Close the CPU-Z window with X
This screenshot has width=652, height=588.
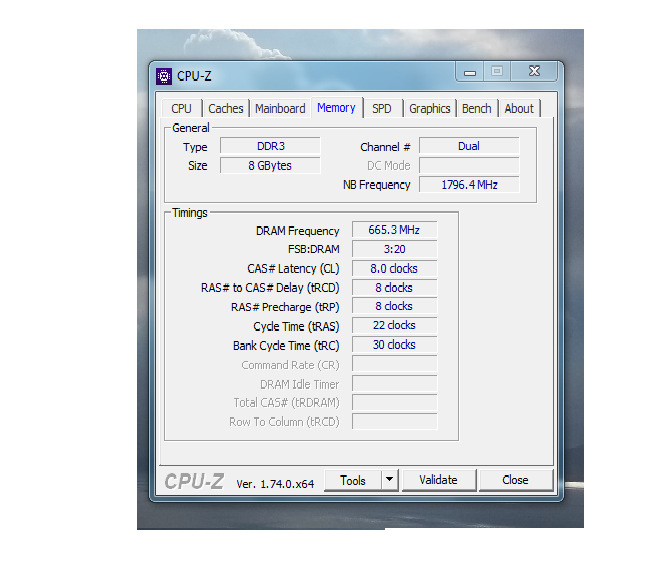pyautogui.click(x=534, y=72)
